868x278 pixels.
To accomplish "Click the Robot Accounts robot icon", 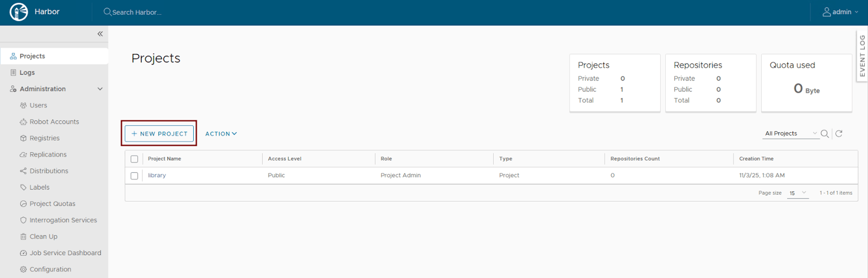I will [x=23, y=122].
